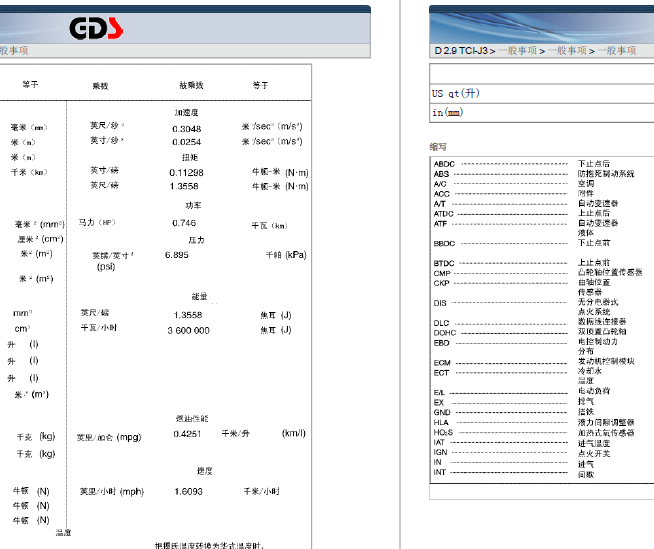Select the ATF abbreviation

[x=440, y=224]
